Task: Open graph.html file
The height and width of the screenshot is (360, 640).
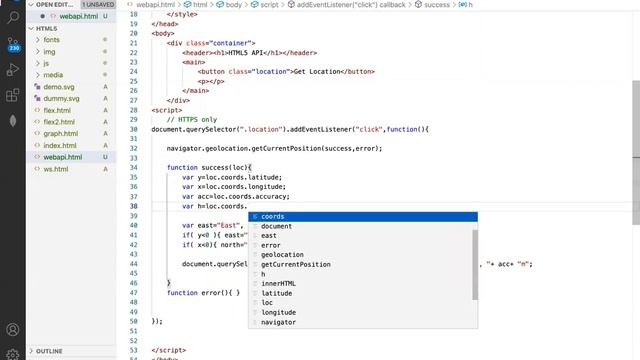Action: tap(60, 133)
